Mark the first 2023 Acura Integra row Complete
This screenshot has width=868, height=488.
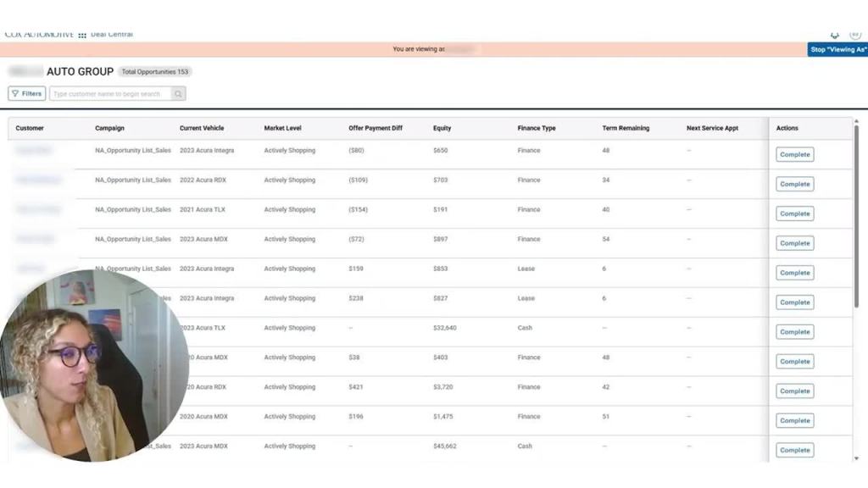pos(794,154)
